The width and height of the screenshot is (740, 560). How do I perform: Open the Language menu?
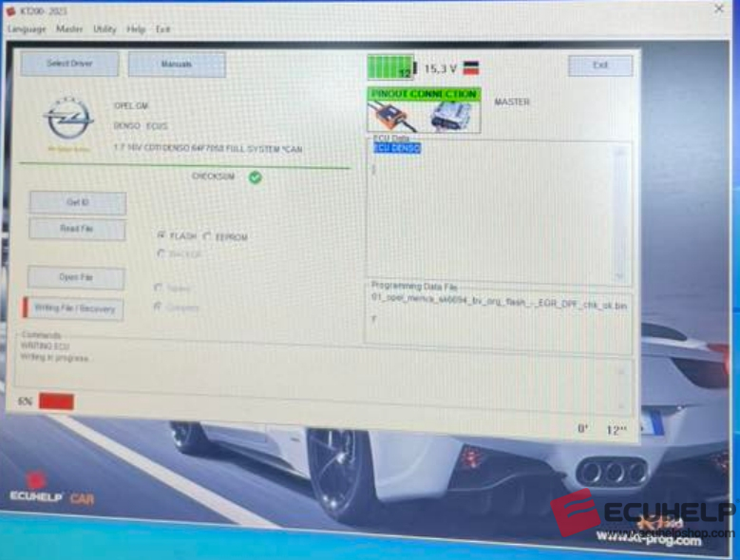point(27,29)
